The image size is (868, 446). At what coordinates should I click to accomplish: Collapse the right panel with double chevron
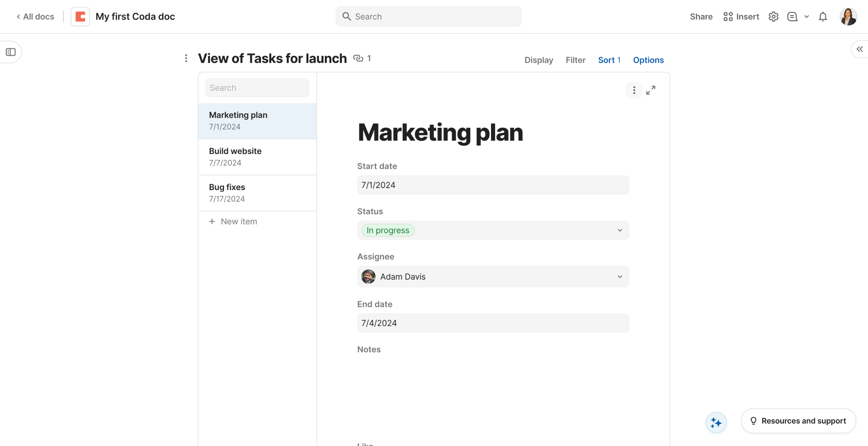(860, 49)
